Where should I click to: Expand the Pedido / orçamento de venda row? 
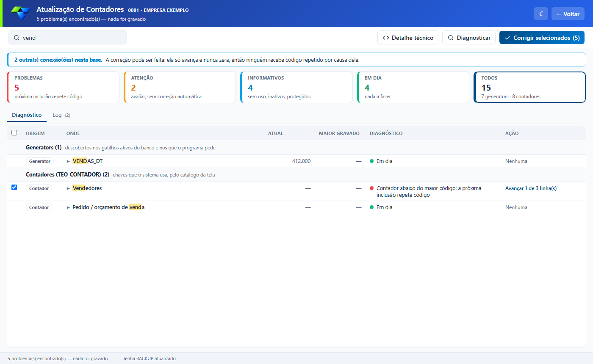point(68,207)
